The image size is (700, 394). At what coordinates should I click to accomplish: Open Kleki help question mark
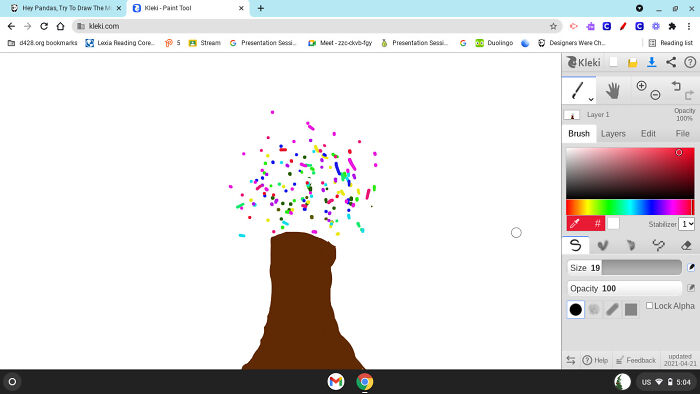pyautogui.click(x=690, y=62)
